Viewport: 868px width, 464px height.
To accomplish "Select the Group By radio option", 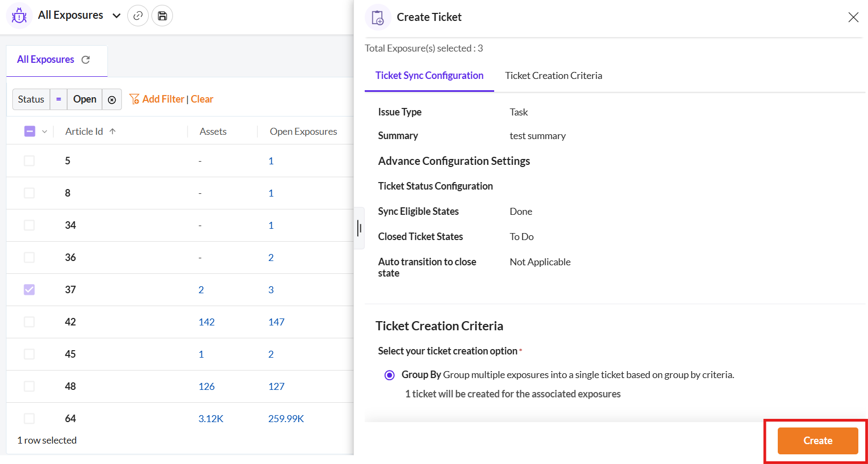I will [389, 375].
